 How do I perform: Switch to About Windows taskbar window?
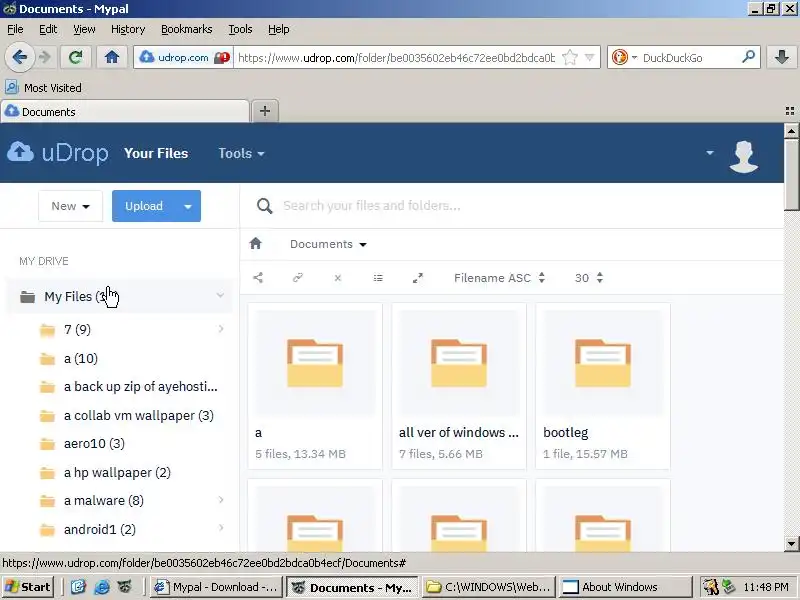coord(625,587)
